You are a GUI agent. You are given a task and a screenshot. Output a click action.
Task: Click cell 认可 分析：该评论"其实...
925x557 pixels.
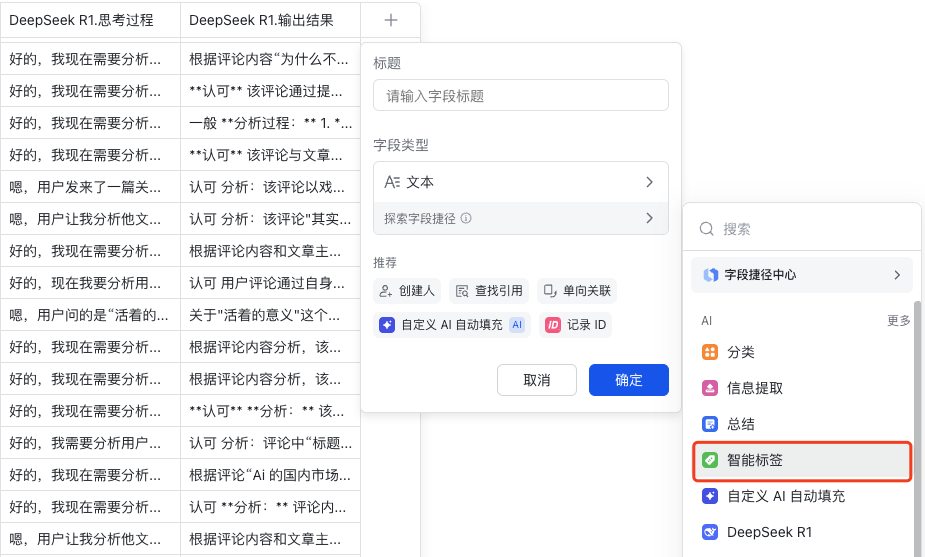[x=270, y=219]
